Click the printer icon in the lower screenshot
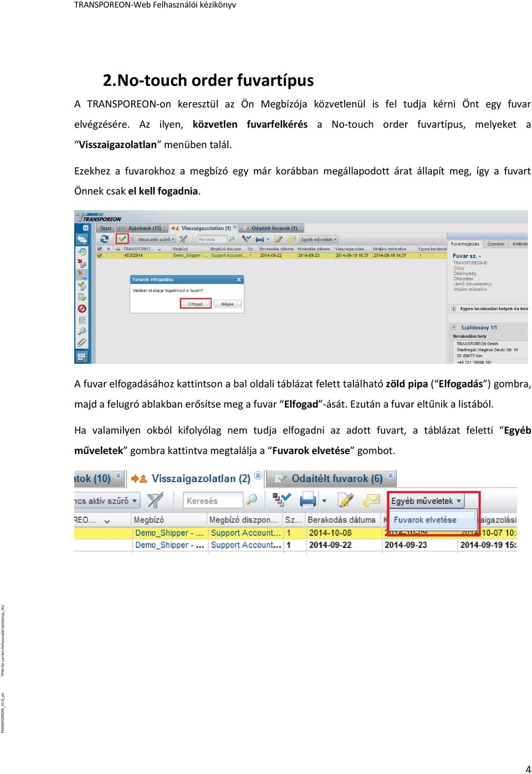 pyautogui.click(x=308, y=501)
